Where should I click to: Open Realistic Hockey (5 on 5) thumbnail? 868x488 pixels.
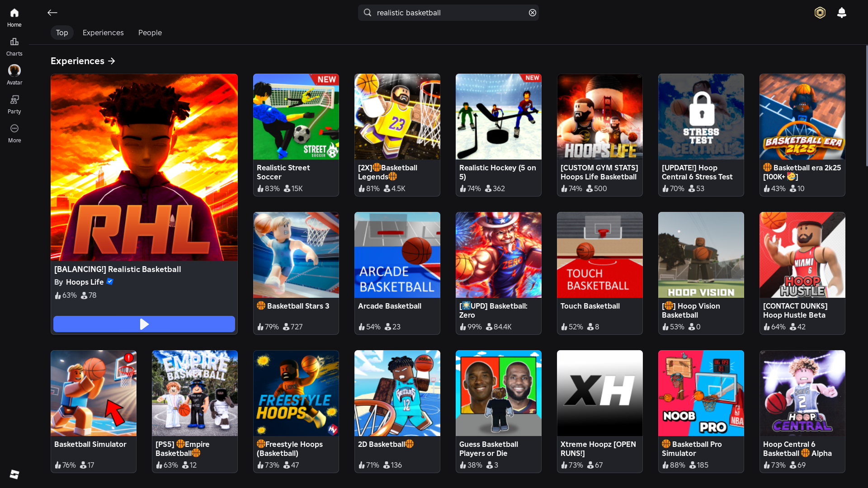point(499,117)
